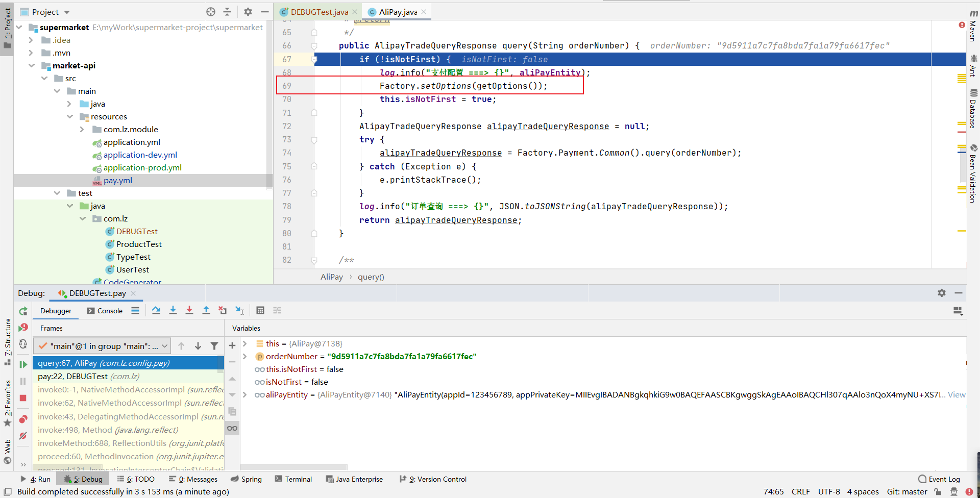
Task: Select application-dev.yml file
Action: point(140,155)
